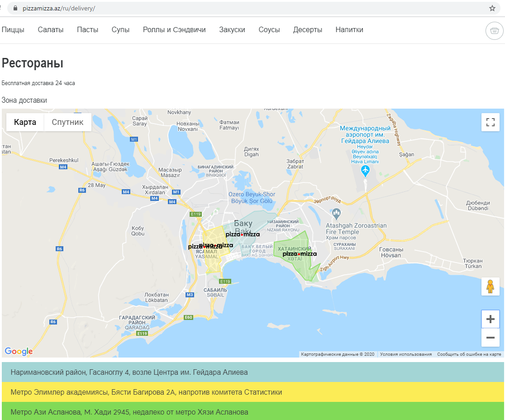
Task: Zoom in on the map
Action: tap(490, 319)
